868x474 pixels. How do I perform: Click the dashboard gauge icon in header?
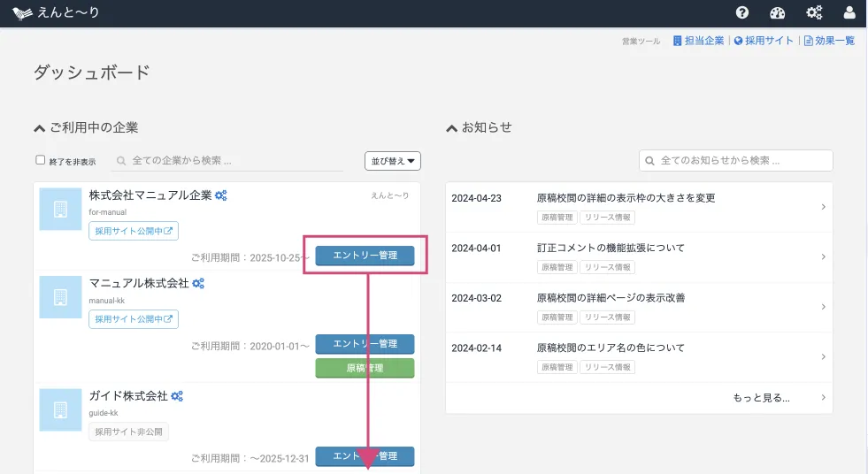pyautogui.click(x=778, y=12)
